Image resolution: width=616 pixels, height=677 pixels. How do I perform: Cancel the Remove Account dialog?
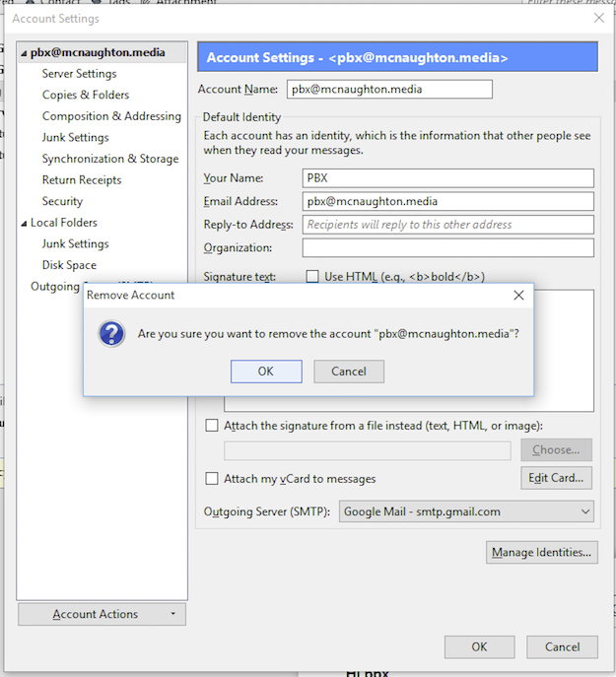pyautogui.click(x=349, y=372)
